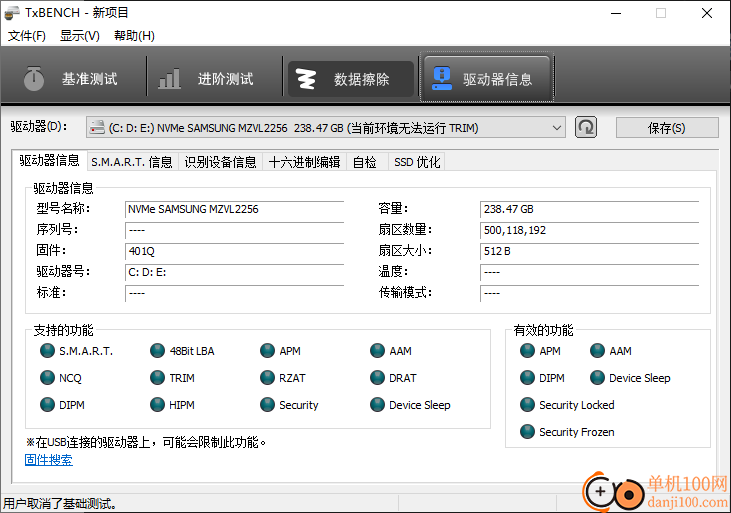Viewport: 731px width, 513px height.
Task: Click the enabled Device Sleep indicator
Action: click(x=597, y=378)
